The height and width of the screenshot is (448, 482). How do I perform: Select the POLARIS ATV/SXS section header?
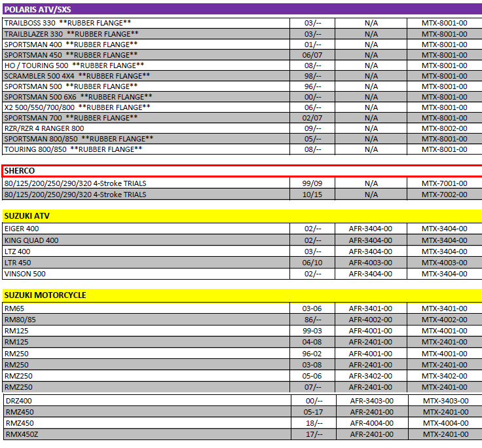tap(242, 9)
